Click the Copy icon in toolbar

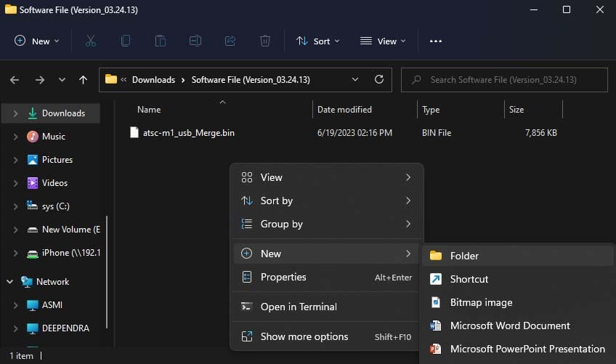click(126, 41)
